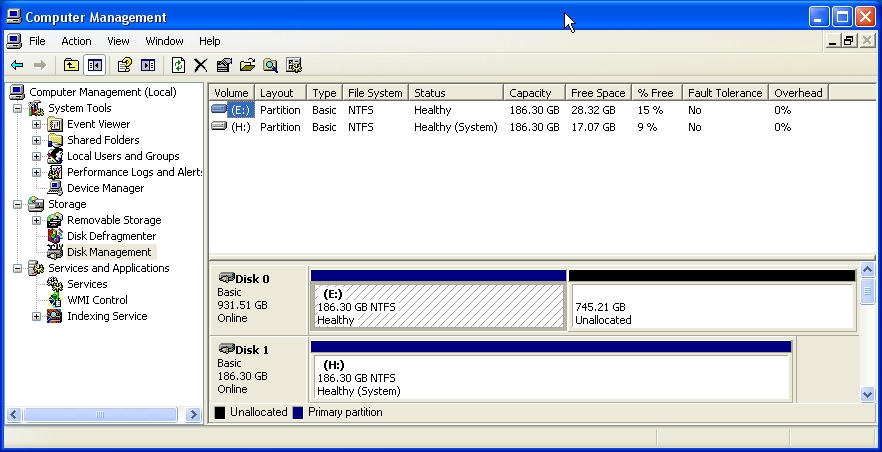
Task: Select Event Viewer in the tree
Action: coord(98,124)
